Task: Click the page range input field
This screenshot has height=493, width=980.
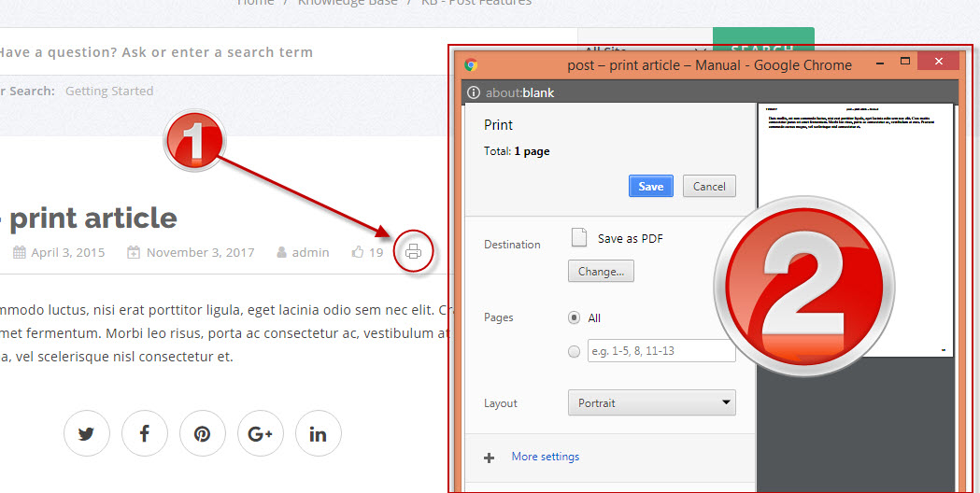Action: [x=661, y=351]
